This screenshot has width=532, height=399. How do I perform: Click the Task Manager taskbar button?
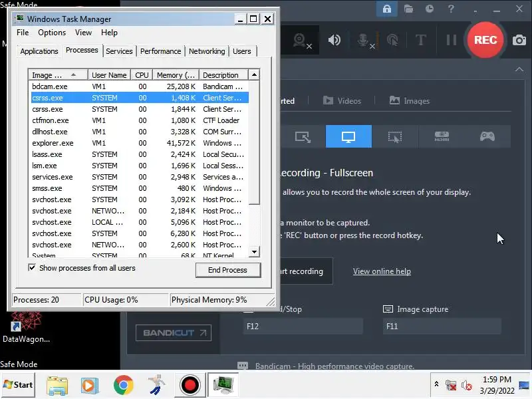coord(223,385)
